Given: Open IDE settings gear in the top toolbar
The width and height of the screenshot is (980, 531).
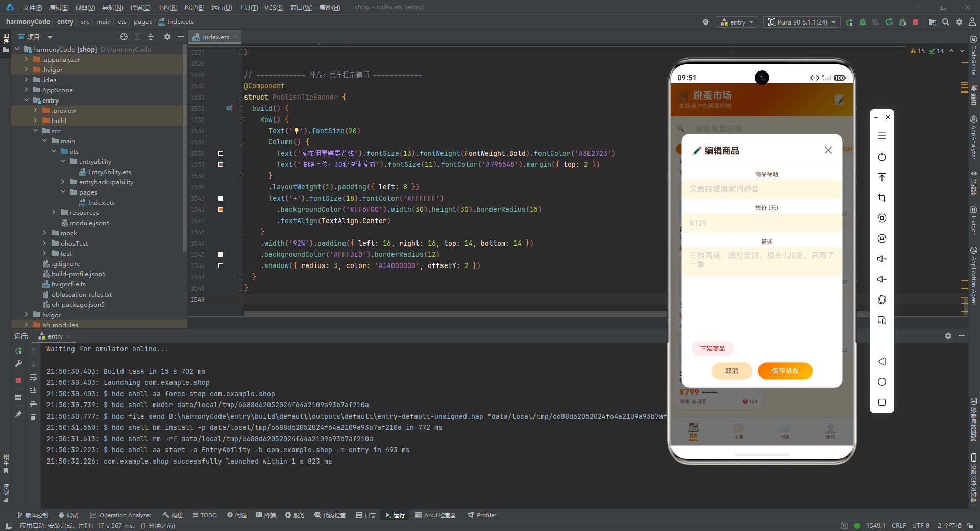Looking at the screenshot, I should tap(959, 22).
